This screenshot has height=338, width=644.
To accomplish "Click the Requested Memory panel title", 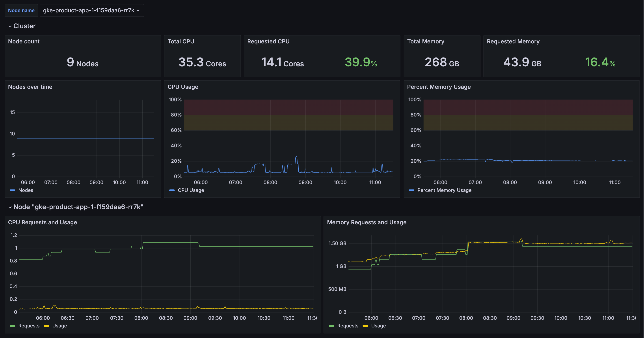I will pyautogui.click(x=513, y=41).
